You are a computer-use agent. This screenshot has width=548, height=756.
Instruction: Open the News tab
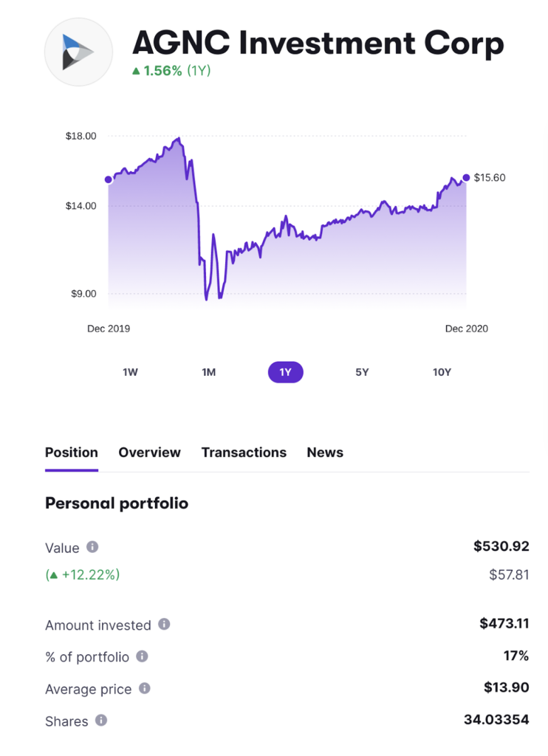click(x=325, y=453)
